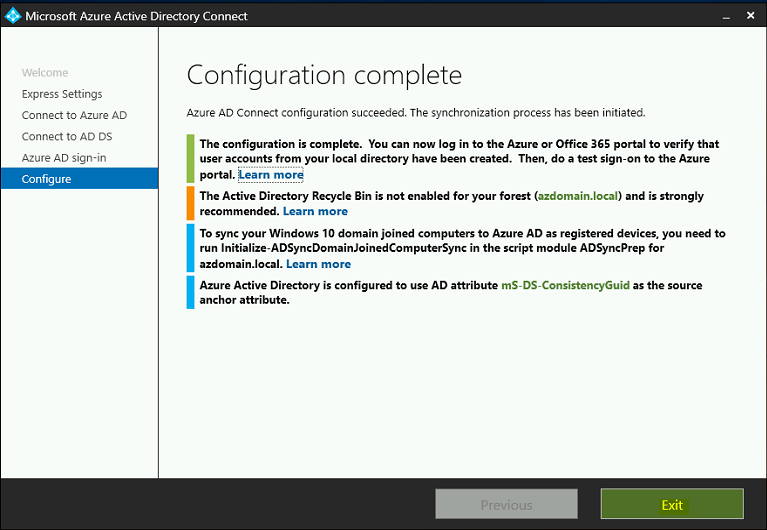
Task: Minimize the Azure AD Connect window
Action: [x=726, y=16]
